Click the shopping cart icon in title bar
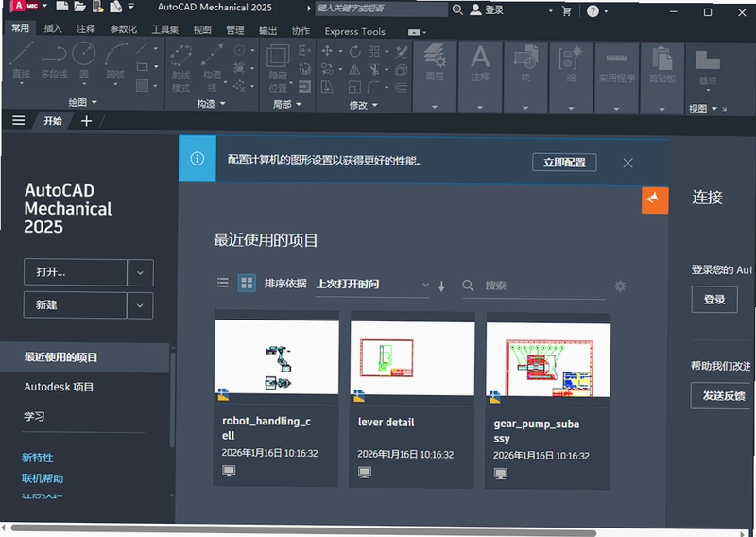 [567, 11]
